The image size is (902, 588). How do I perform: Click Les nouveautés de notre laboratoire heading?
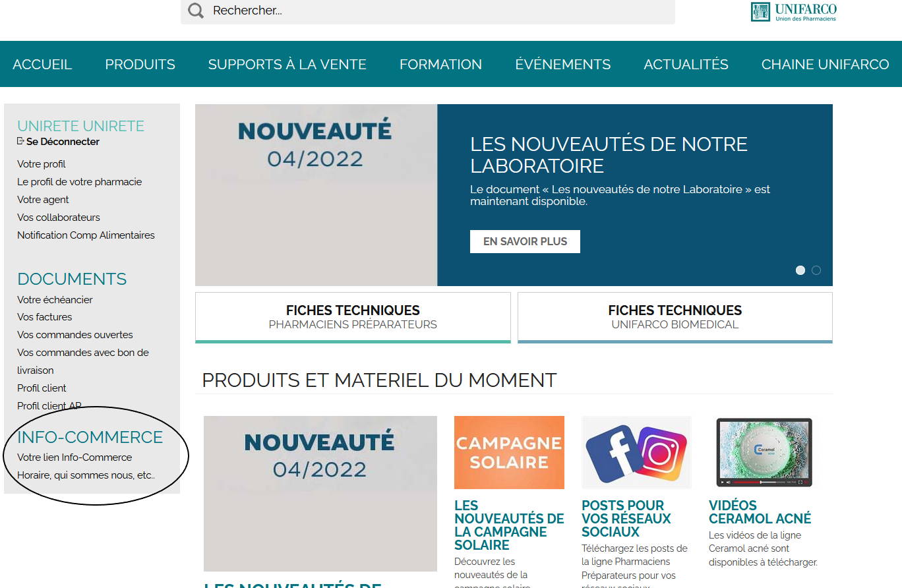click(609, 154)
